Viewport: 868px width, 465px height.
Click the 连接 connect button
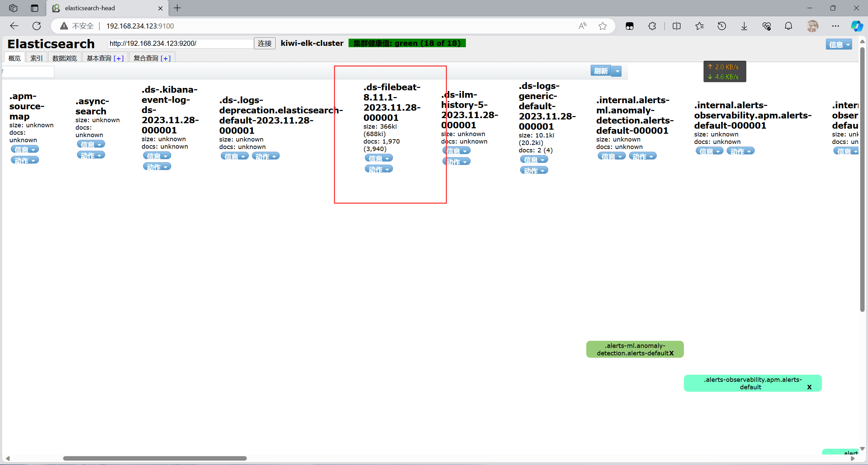(264, 43)
